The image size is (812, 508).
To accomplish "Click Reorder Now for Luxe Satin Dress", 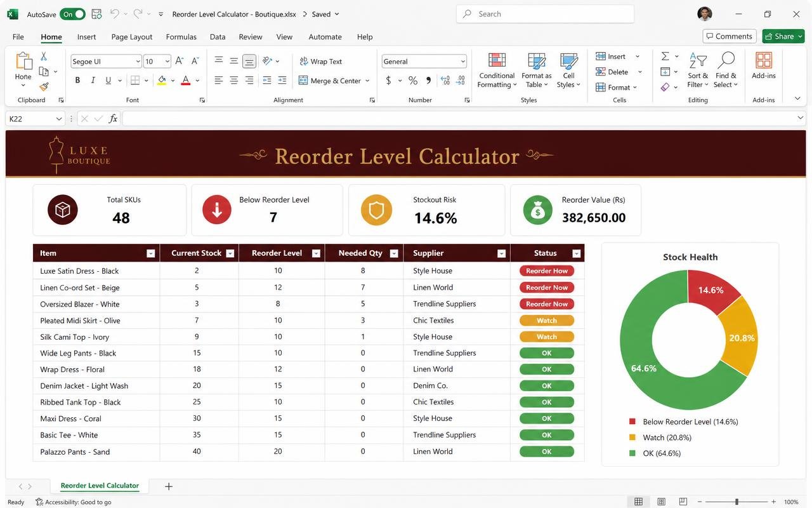I will (x=546, y=271).
